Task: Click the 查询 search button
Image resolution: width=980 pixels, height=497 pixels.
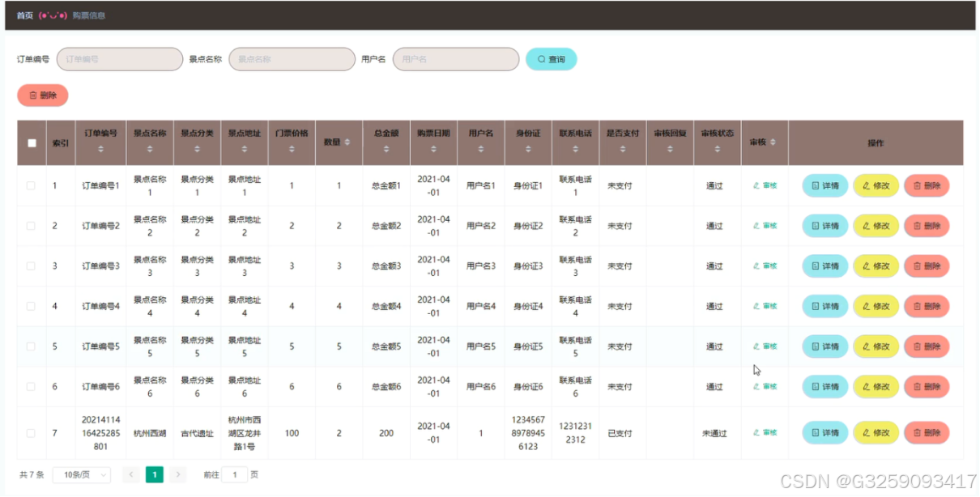Action: (x=552, y=59)
